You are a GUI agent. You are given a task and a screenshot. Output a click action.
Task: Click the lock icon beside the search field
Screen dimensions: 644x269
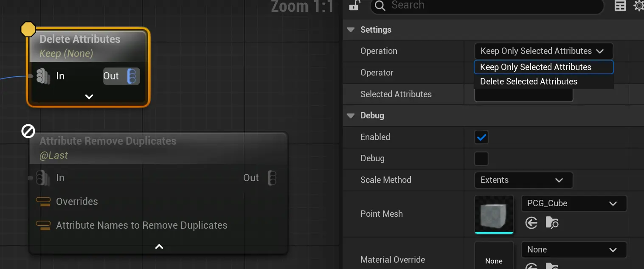(354, 6)
